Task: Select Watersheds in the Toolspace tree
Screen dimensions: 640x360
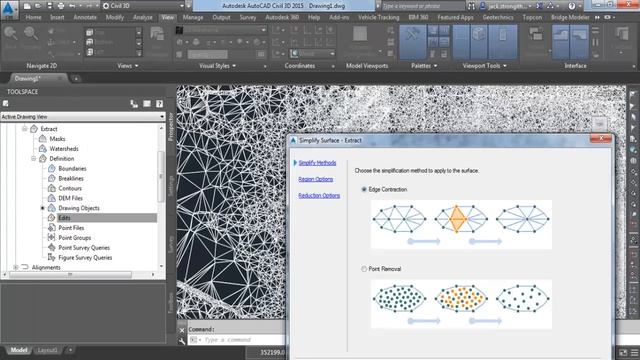Action: click(x=64, y=149)
